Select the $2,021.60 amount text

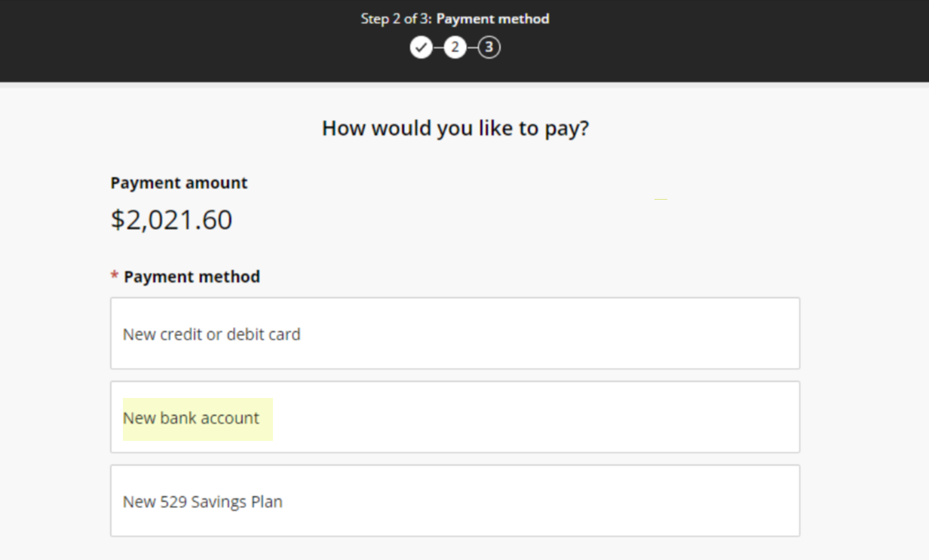click(171, 220)
